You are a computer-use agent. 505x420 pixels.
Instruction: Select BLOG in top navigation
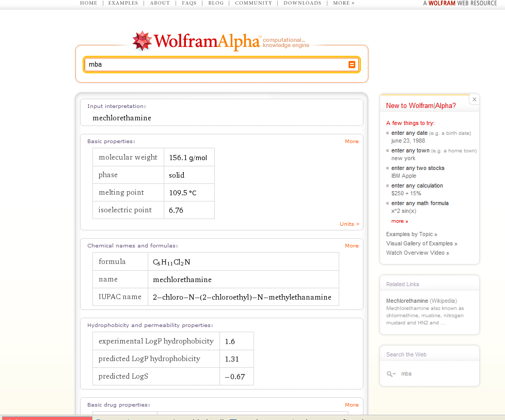tap(216, 3)
